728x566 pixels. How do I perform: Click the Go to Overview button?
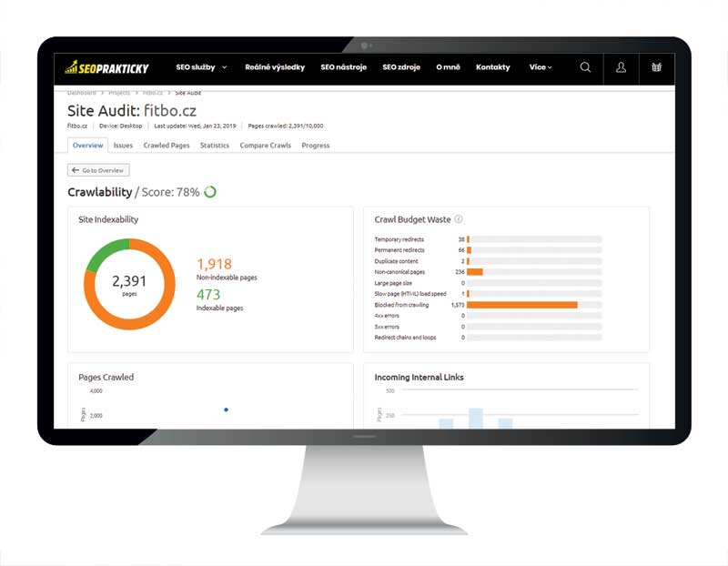point(98,170)
